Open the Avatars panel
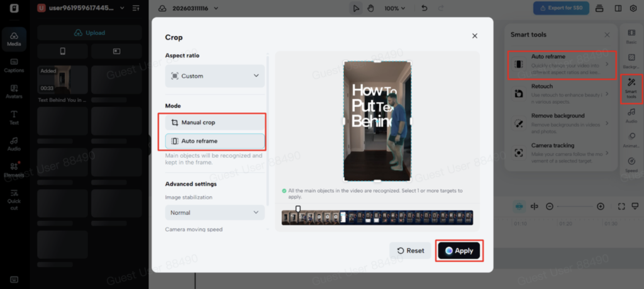 [14, 91]
